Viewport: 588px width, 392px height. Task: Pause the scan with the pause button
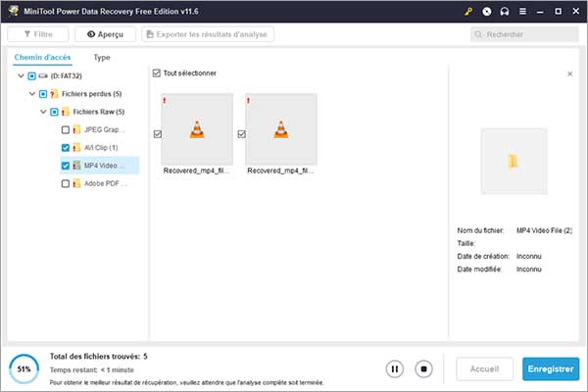(x=395, y=369)
